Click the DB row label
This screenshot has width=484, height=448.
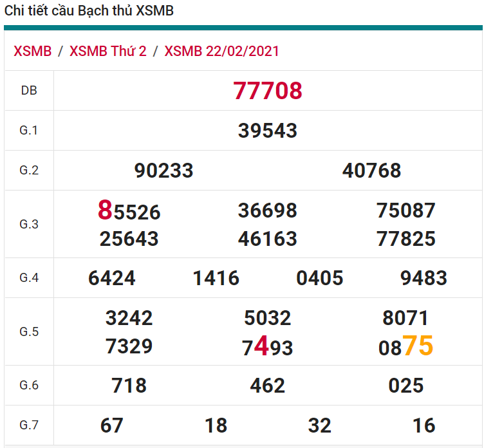click(x=29, y=91)
